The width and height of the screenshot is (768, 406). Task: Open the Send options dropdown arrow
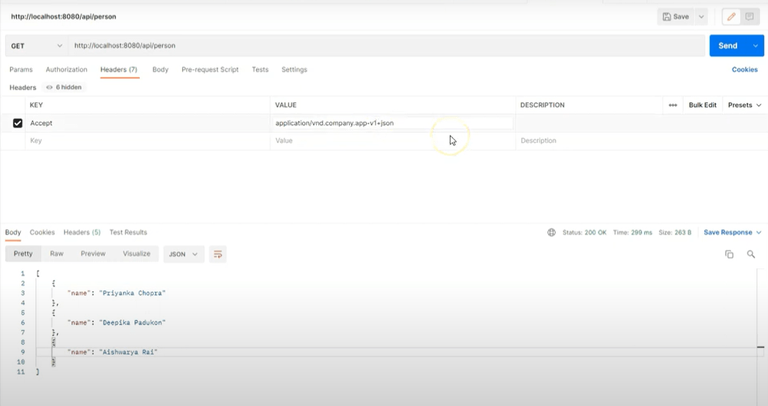tap(755, 46)
